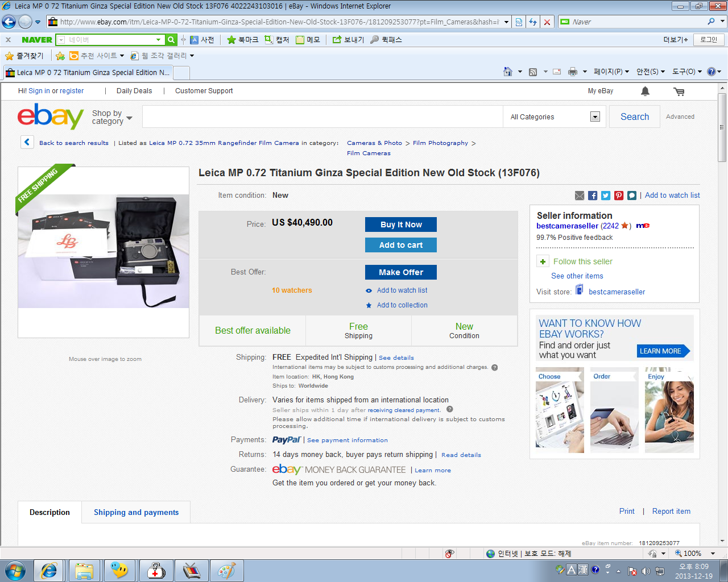The height and width of the screenshot is (582, 728).
Task: Open Internet Explorer from the taskbar
Action: point(49,571)
